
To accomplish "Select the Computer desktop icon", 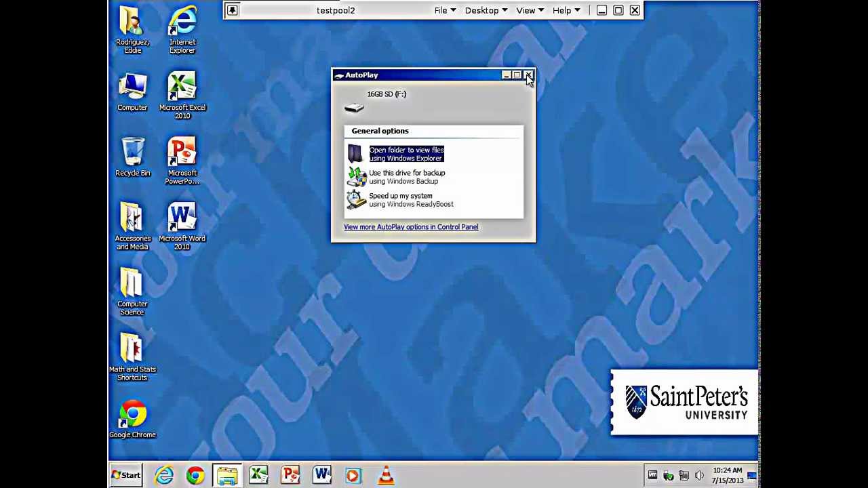I will coord(132,93).
